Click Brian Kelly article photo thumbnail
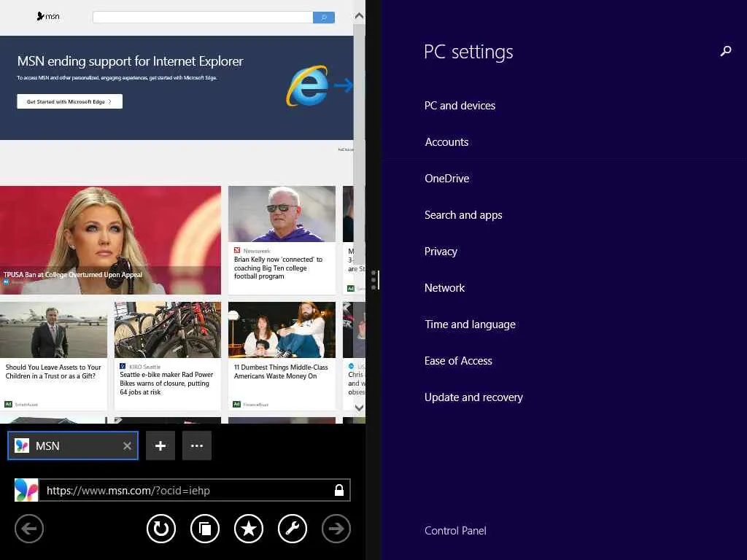The image size is (747, 560). [282, 214]
